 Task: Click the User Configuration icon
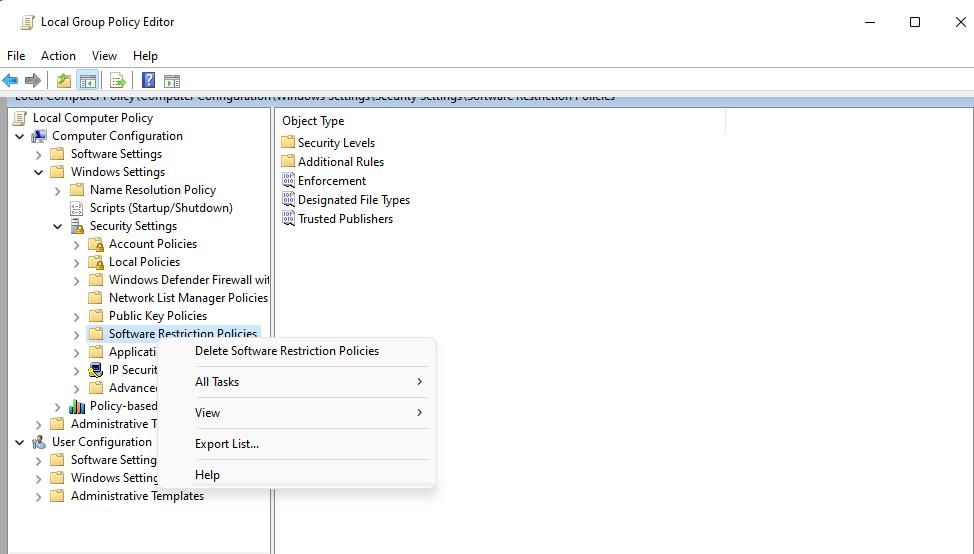(39, 442)
